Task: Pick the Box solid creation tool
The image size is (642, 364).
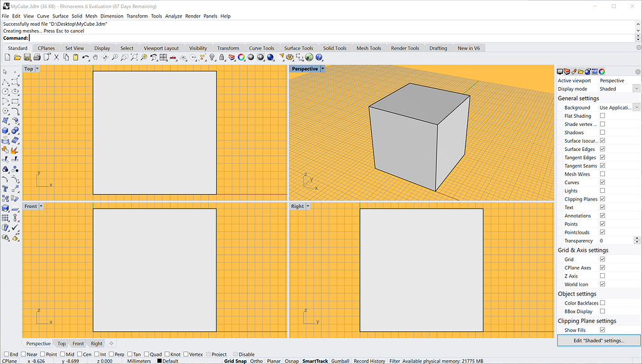Action: point(5,131)
